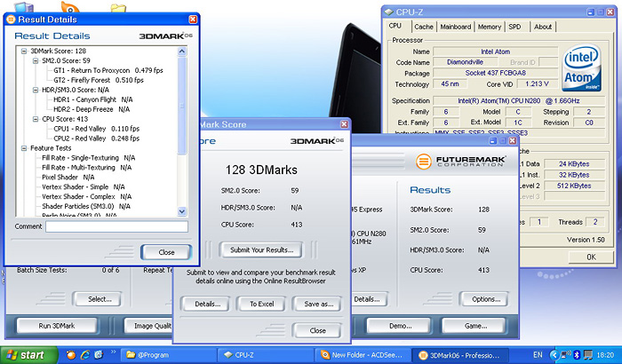
Task: Click Intel Atom logo in CPU-Z
Action: tap(581, 67)
